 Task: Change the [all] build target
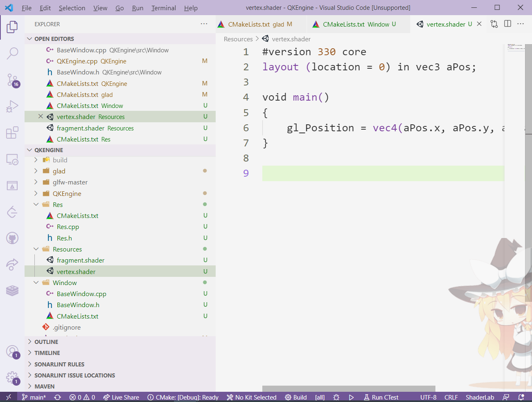[320, 397]
